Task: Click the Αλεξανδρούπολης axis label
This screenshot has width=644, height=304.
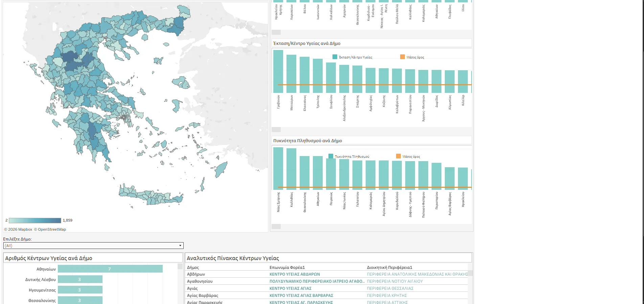Action: [344, 108]
